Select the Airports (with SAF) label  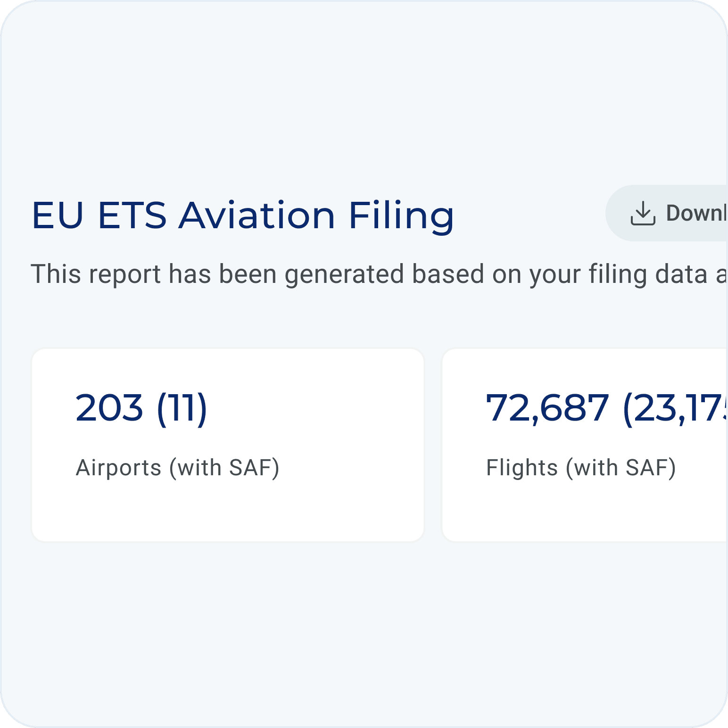click(178, 468)
